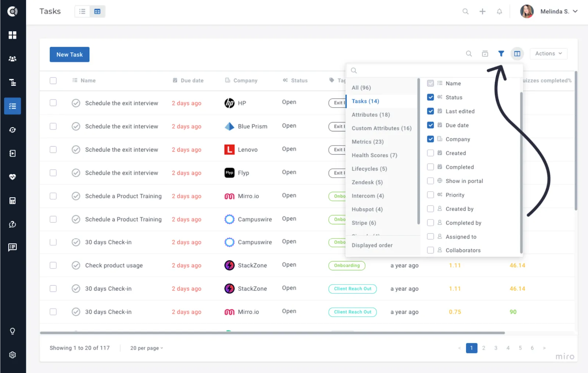
Task: Enable the Assigned to column checkbox
Action: (x=430, y=237)
